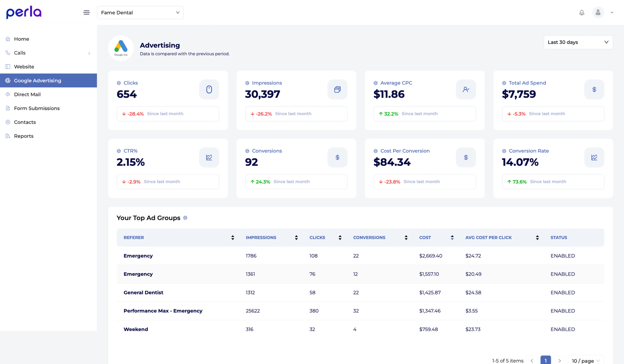The width and height of the screenshot is (624, 364).
Task: Open Direct Mail in sidebar
Action: (x=27, y=94)
